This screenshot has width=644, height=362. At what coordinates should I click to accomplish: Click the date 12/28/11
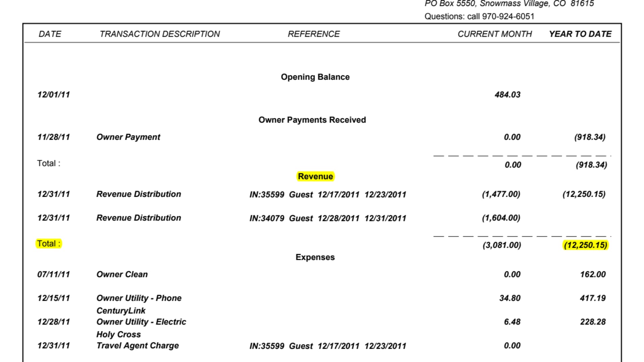[54, 322]
